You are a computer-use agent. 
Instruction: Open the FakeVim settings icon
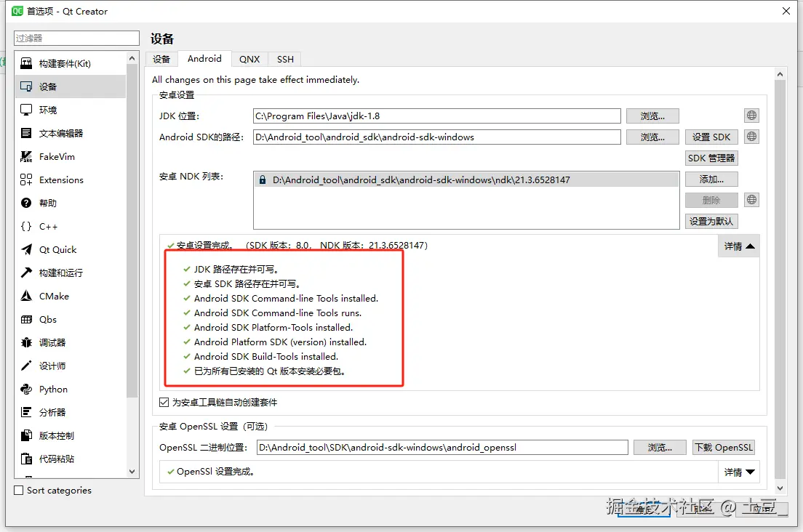point(26,156)
